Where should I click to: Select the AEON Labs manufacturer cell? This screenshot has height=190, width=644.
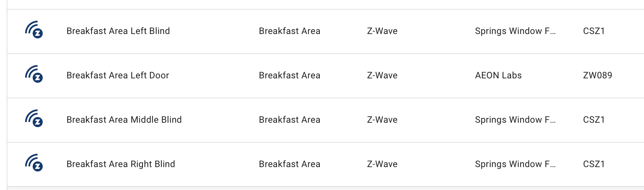(x=498, y=75)
